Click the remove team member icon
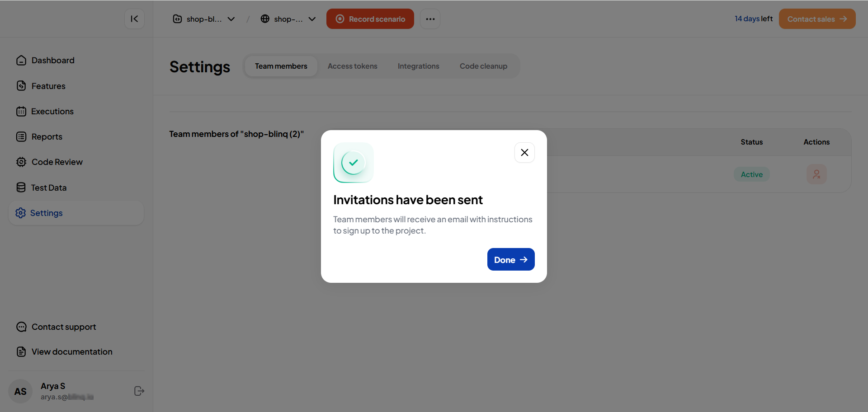This screenshot has width=868, height=412. [x=816, y=174]
